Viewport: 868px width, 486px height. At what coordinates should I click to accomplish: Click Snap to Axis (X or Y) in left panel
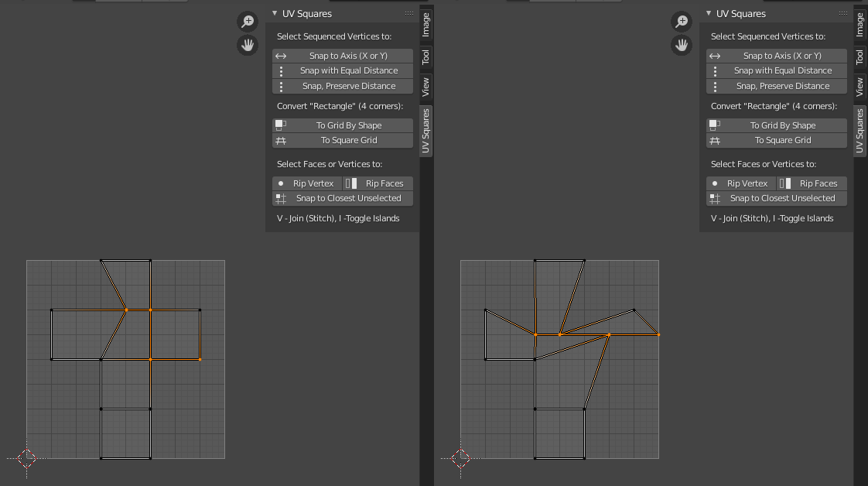click(343, 56)
